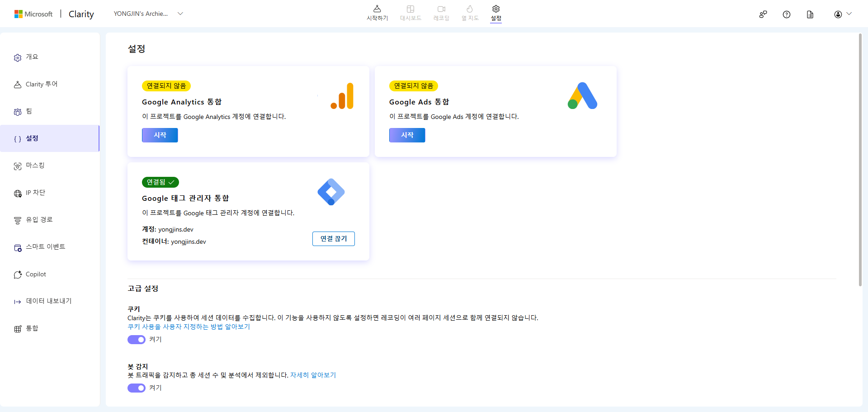Click the Microsoft logo

33,14
